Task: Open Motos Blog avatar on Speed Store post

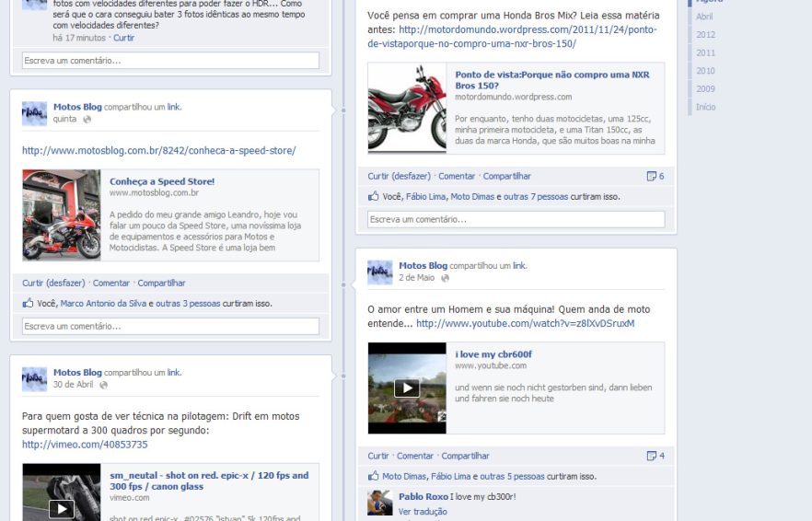Action: [35, 113]
